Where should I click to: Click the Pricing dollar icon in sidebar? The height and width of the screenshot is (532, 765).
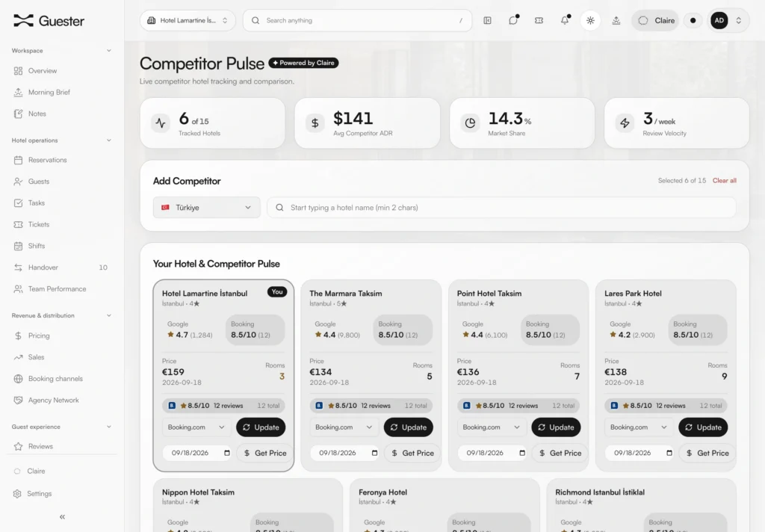18,335
